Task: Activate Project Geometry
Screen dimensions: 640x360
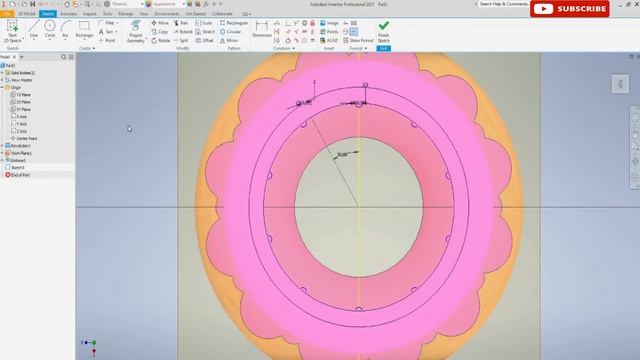Action: [x=136, y=32]
